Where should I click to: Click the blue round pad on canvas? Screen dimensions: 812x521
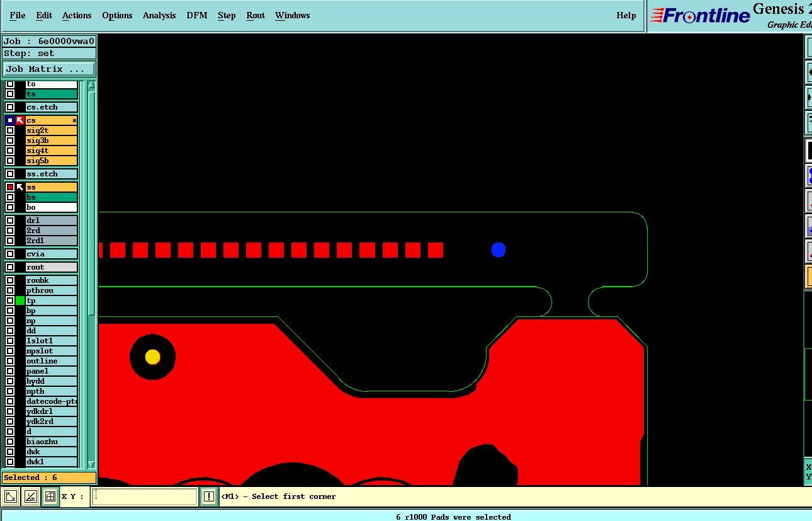point(499,250)
